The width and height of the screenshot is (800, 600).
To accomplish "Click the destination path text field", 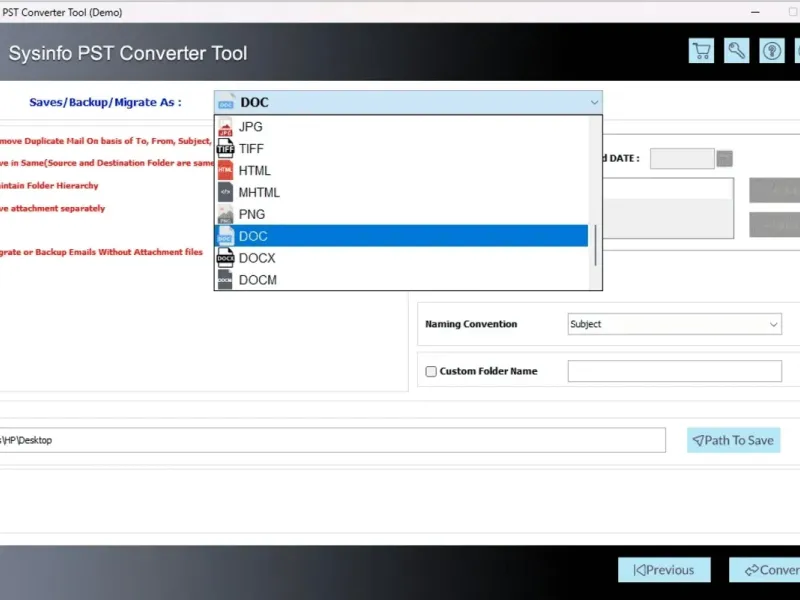I will coord(332,440).
